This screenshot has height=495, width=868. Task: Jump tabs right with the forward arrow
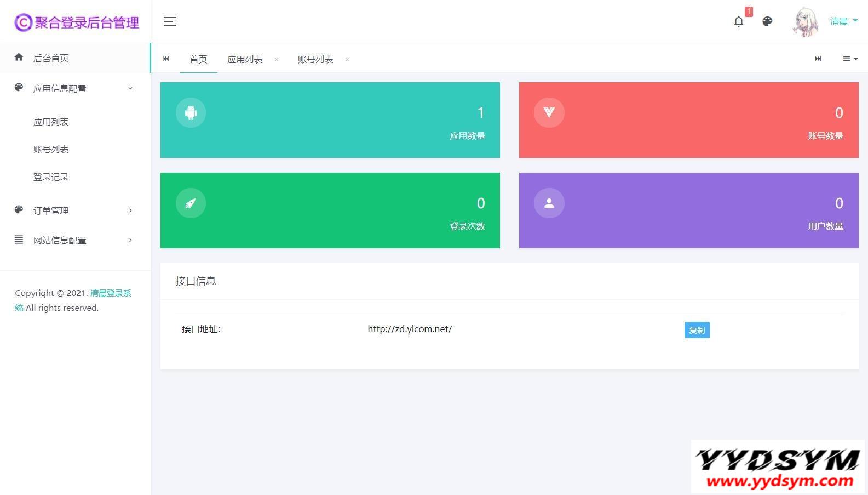[818, 59]
